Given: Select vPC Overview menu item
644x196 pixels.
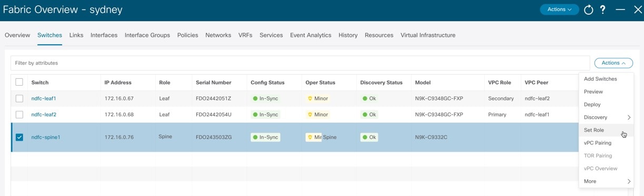Looking at the screenshot, I should click(x=607, y=169).
